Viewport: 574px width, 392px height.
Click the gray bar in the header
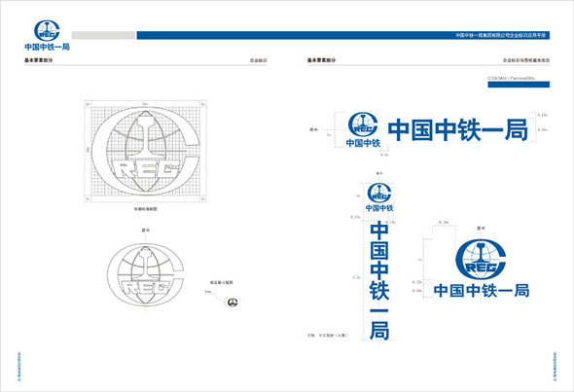point(103,35)
